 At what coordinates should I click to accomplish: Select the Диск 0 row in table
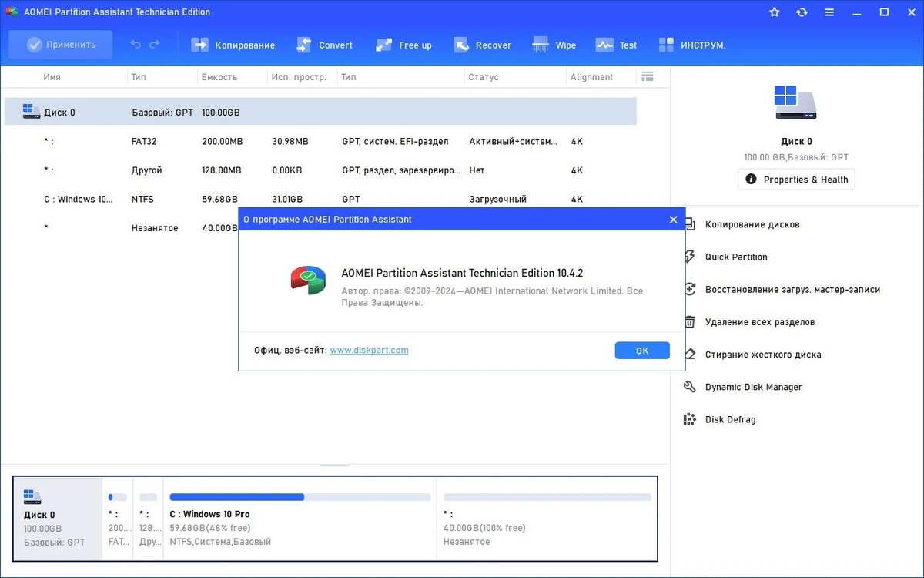[320, 112]
